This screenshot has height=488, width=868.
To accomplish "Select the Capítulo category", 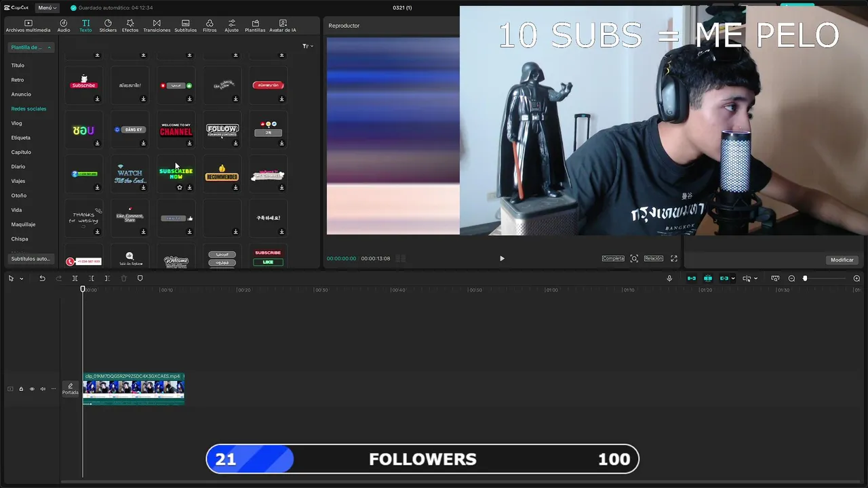I will coord(21,152).
